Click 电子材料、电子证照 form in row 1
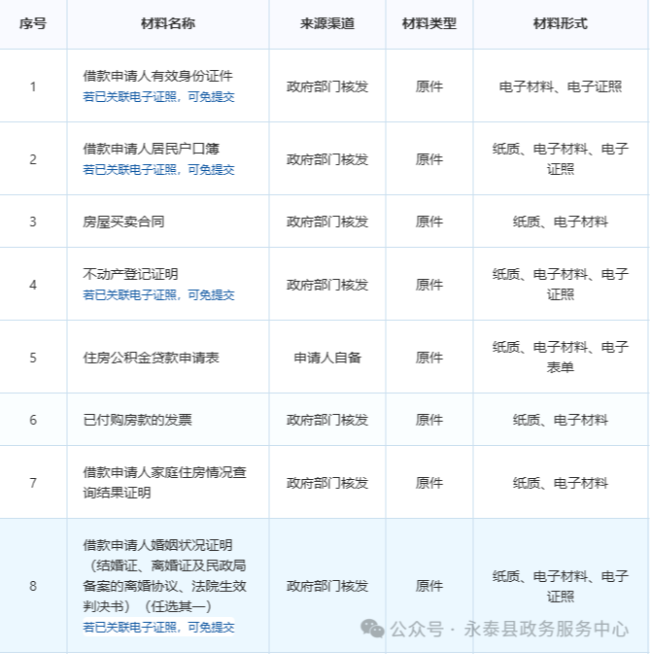650x654 pixels. pyautogui.click(x=560, y=86)
